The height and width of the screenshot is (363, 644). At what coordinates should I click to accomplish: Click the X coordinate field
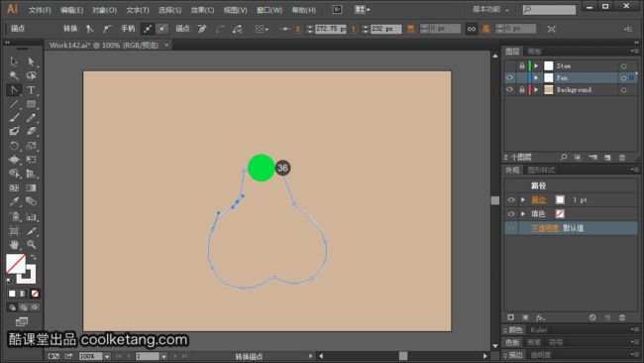331,29
